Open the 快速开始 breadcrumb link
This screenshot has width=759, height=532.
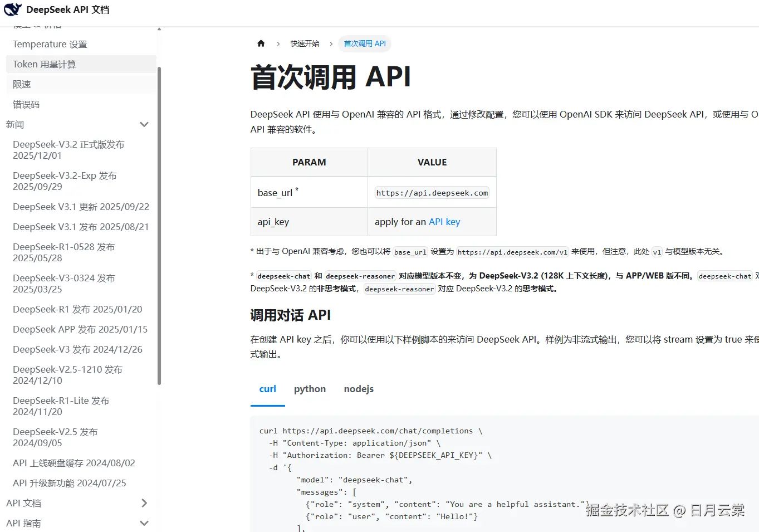click(x=305, y=43)
